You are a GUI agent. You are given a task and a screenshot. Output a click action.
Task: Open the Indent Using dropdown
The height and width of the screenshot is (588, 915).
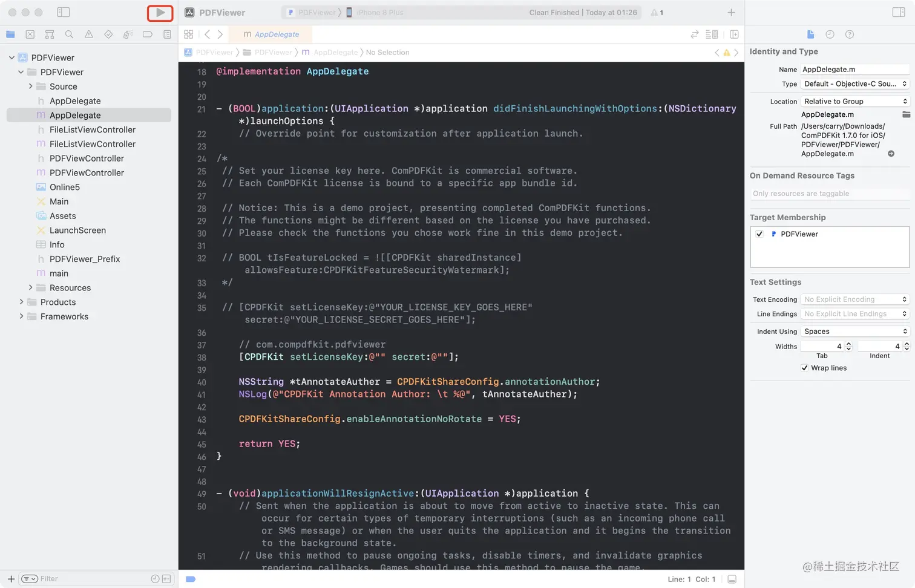(x=855, y=332)
